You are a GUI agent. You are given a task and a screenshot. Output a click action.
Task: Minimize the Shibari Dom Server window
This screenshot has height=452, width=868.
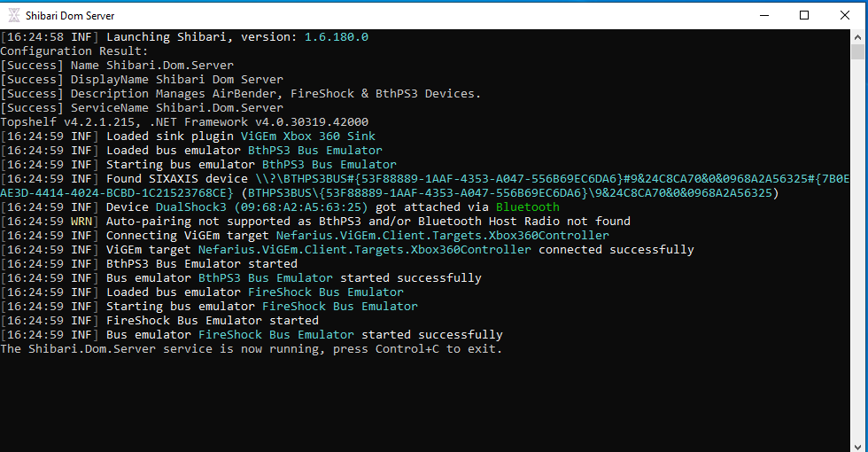[x=763, y=15]
